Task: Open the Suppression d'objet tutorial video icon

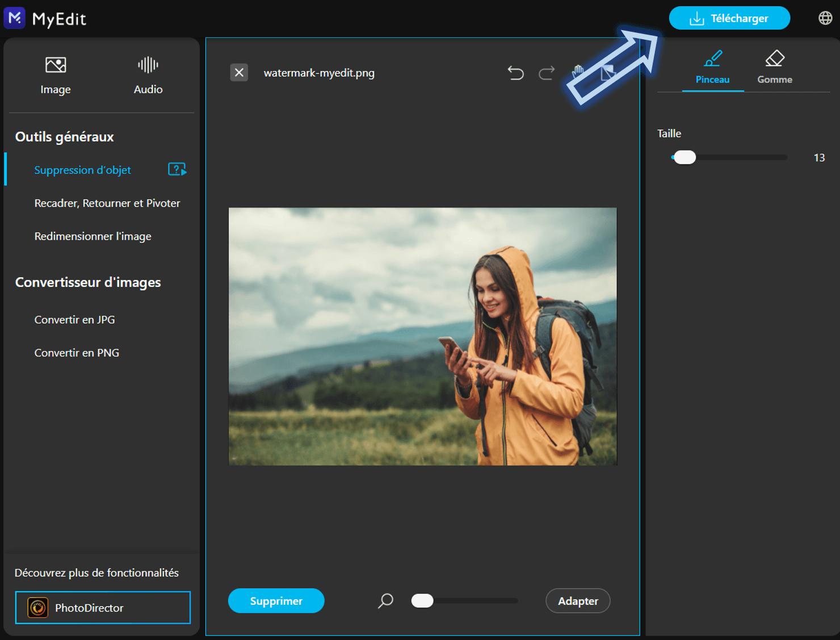Action: pyautogui.click(x=177, y=169)
